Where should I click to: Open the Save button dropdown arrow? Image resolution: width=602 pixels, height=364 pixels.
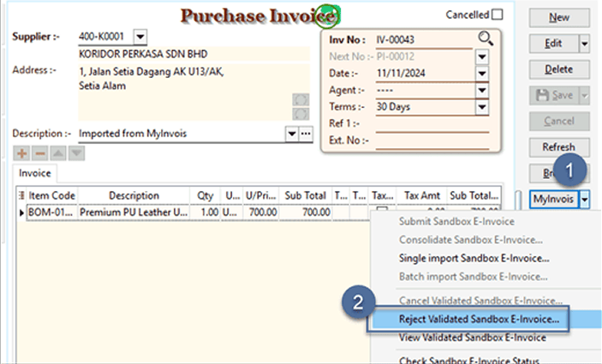(584, 95)
